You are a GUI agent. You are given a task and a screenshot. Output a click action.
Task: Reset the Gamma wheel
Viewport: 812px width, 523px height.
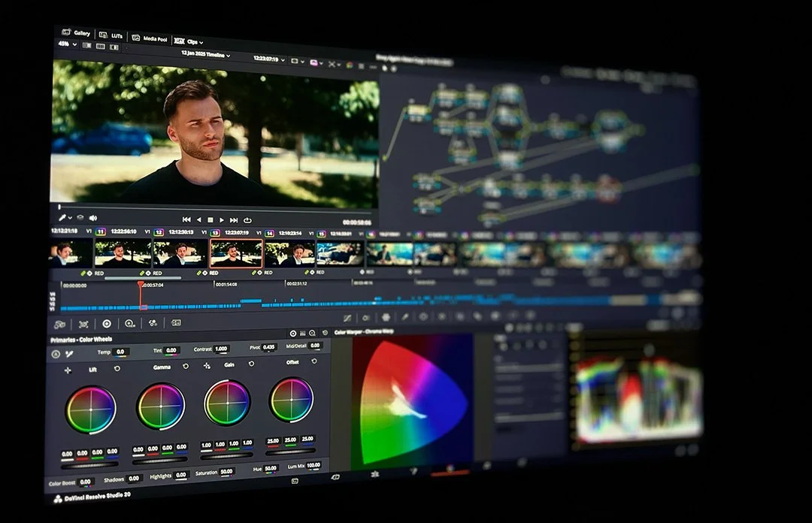(x=186, y=366)
